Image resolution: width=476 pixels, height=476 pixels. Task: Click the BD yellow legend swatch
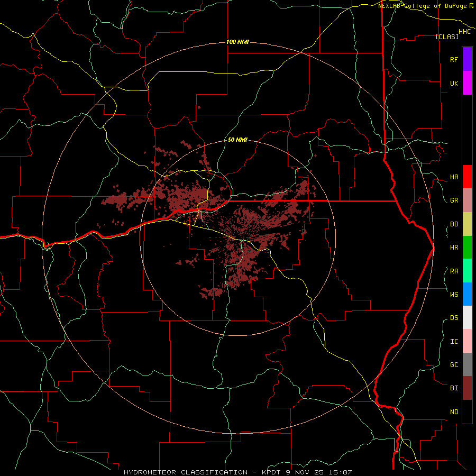click(467, 224)
